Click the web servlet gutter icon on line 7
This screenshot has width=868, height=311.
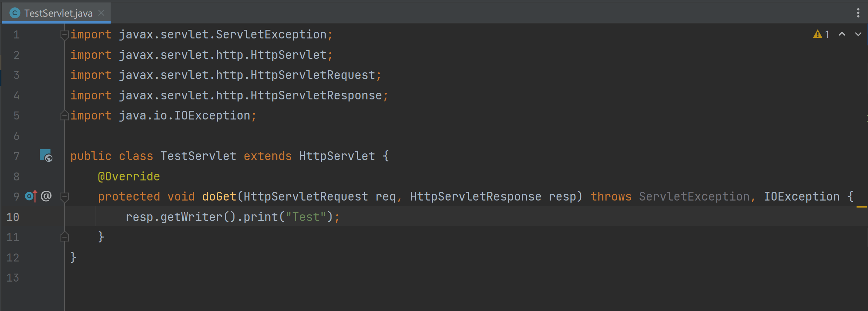(x=46, y=155)
